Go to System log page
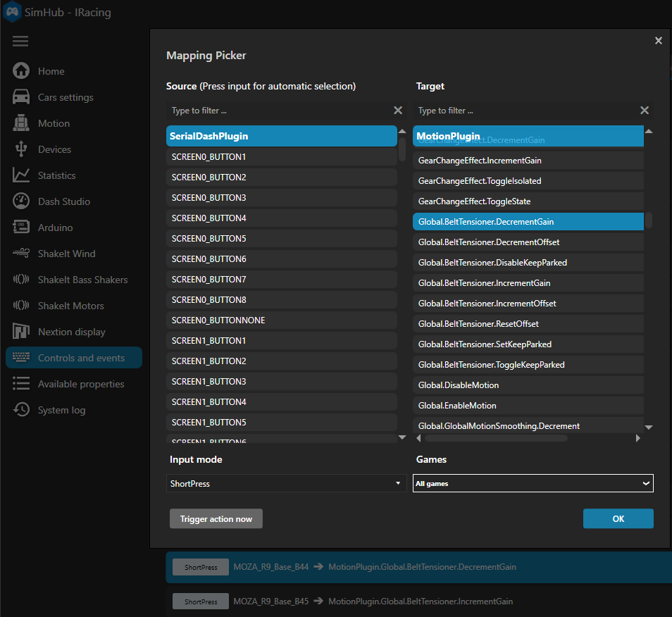The width and height of the screenshot is (672, 617). (62, 410)
